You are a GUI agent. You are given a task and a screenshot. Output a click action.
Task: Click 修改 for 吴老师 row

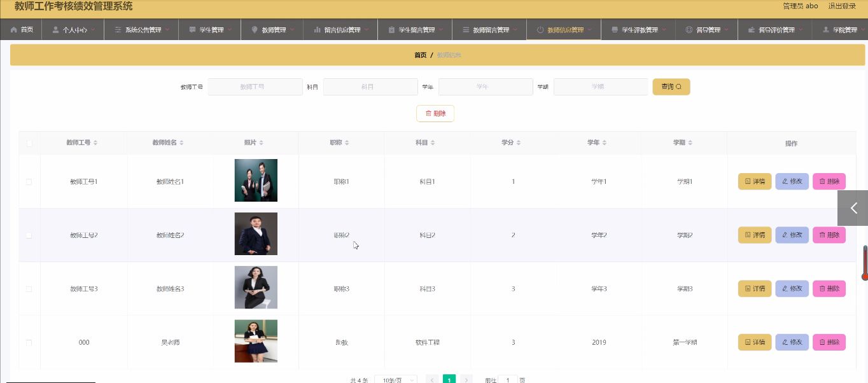pyautogui.click(x=792, y=342)
